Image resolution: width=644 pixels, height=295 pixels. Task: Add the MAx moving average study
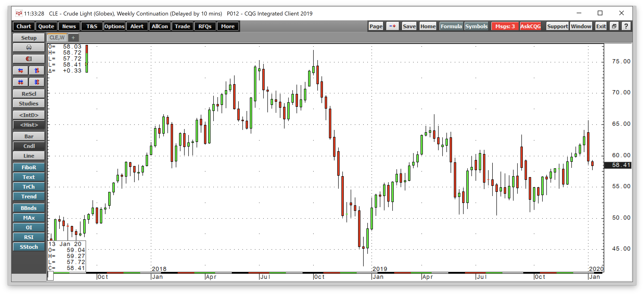coord(29,218)
